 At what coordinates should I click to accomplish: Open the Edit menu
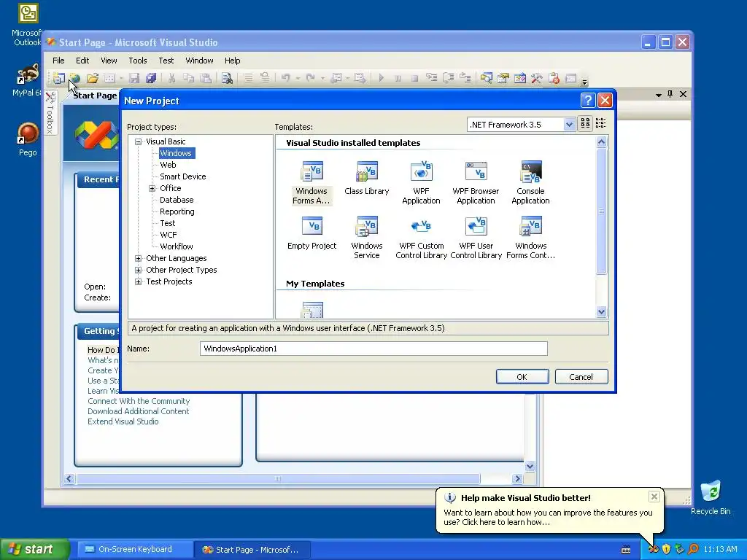82,61
